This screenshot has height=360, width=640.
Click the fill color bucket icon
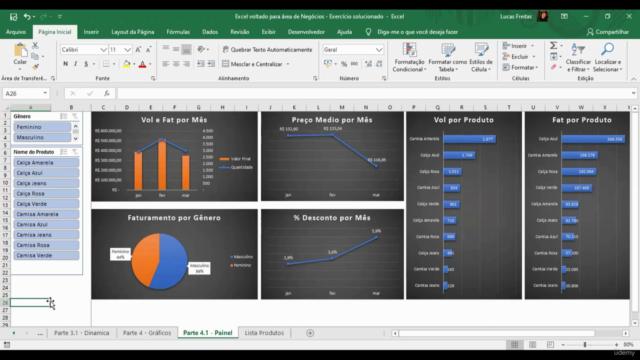127,64
